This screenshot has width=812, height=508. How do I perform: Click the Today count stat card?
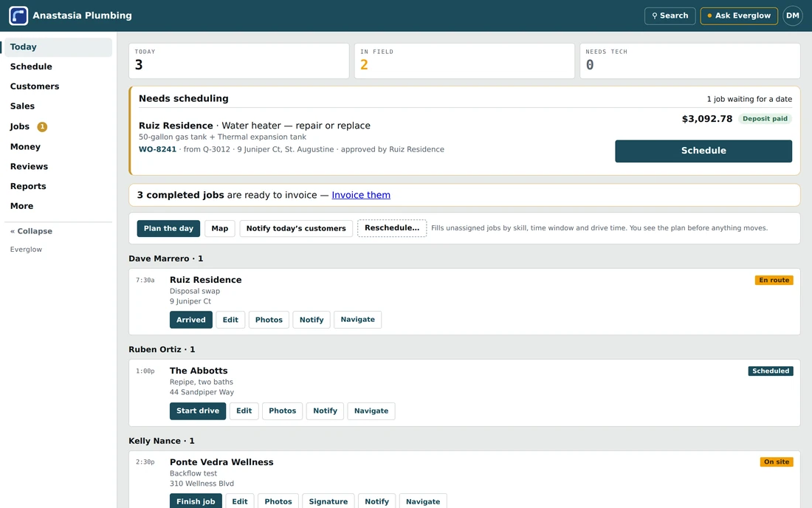pos(238,61)
